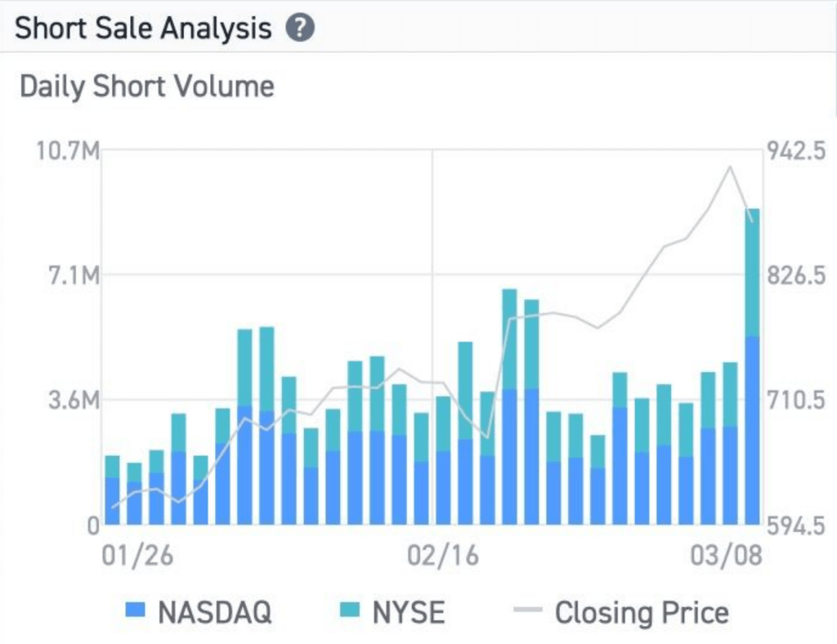The image size is (837, 644).
Task: Click the NYSE teal legend swatch
Action: (x=349, y=610)
